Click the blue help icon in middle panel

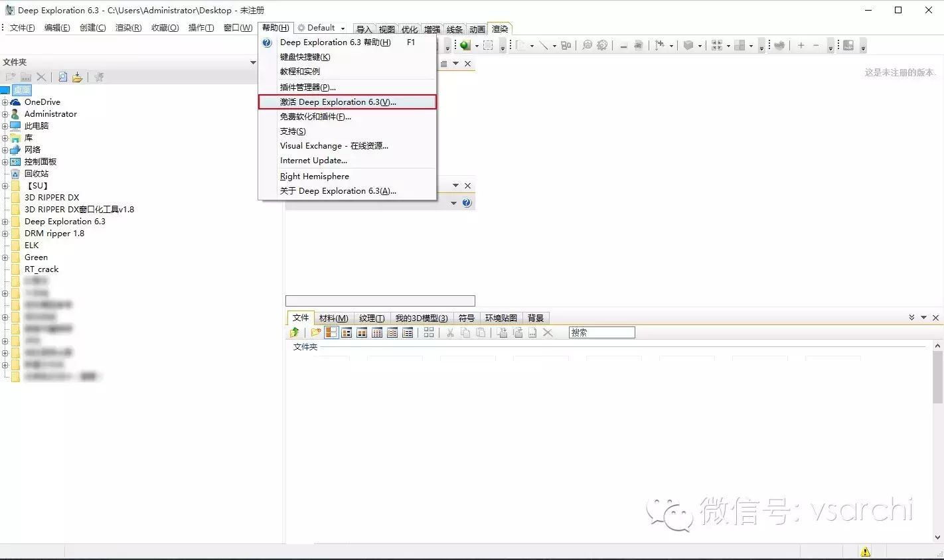pos(467,203)
